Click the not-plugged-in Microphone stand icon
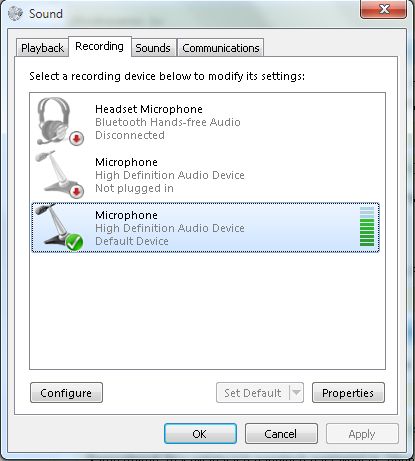 tap(57, 174)
